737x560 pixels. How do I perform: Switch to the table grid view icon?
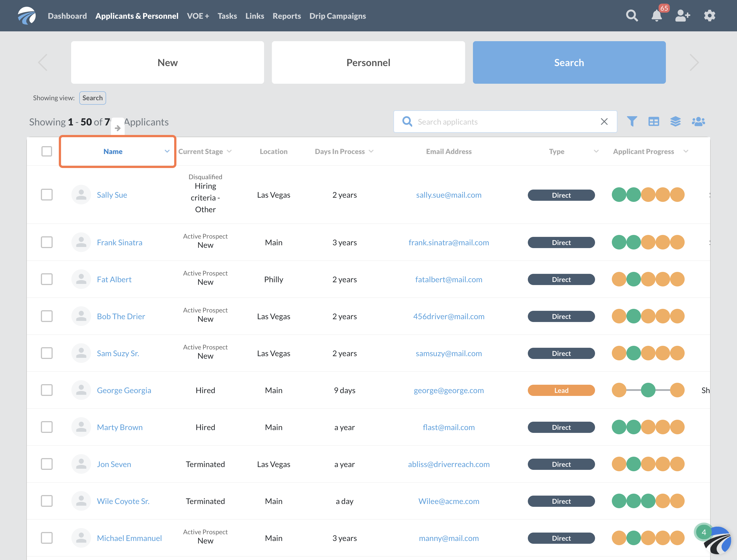tap(653, 121)
